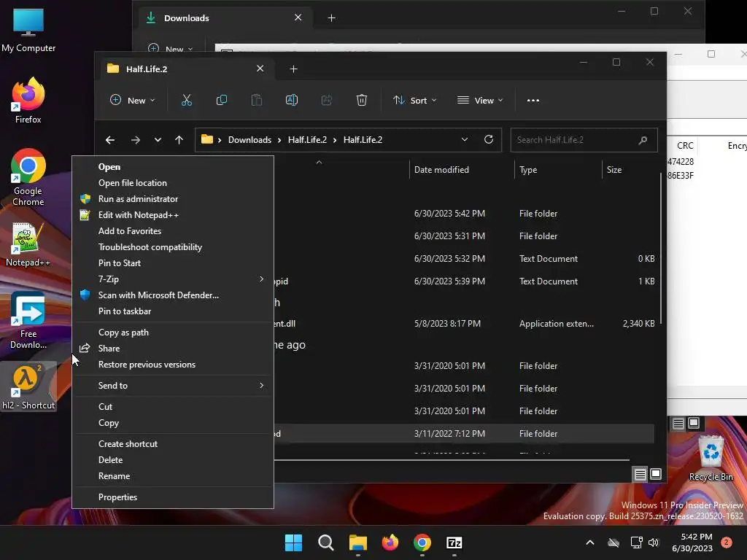Click Downloads in the breadcrumb path

(249, 140)
